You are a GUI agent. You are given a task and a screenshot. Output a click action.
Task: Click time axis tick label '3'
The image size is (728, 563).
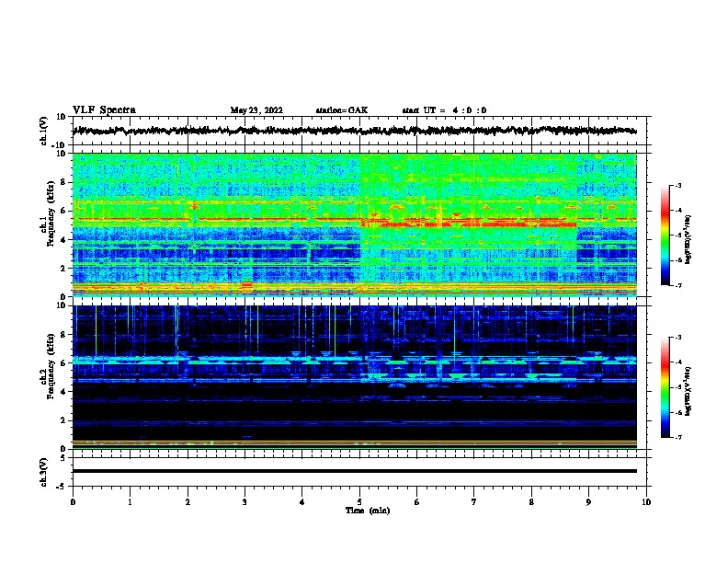point(245,502)
